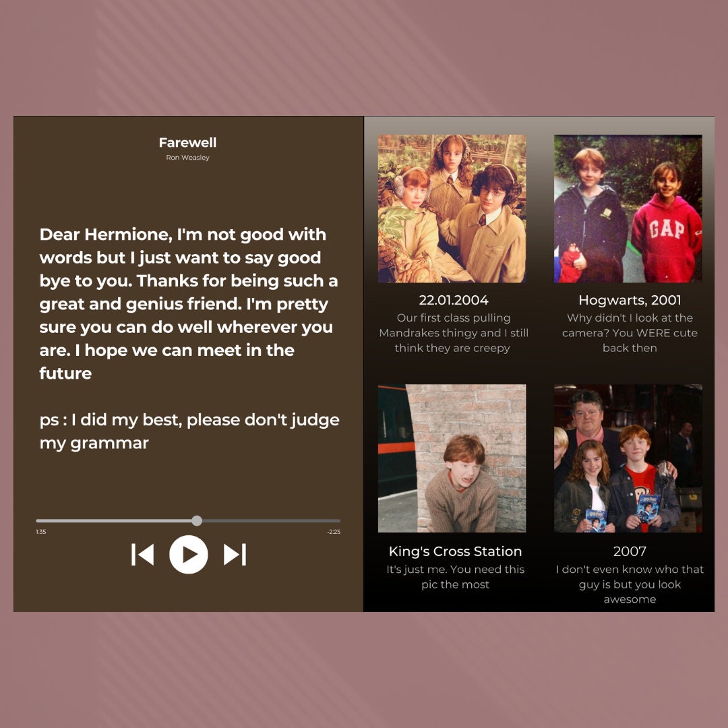The height and width of the screenshot is (728, 728).
Task: Click the ps grammar note text
Action: pyautogui.click(x=189, y=431)
